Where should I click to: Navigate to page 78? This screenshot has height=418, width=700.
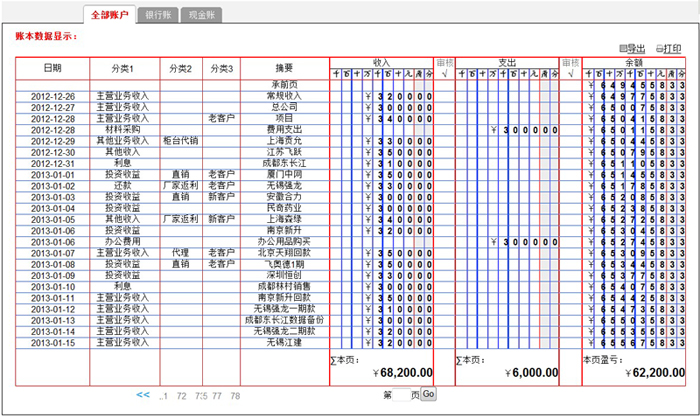pos(234,395)
